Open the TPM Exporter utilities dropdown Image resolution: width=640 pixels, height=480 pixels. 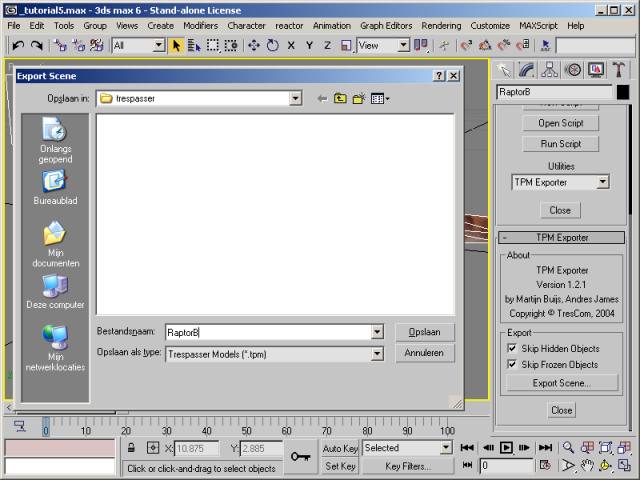point(602,182)
